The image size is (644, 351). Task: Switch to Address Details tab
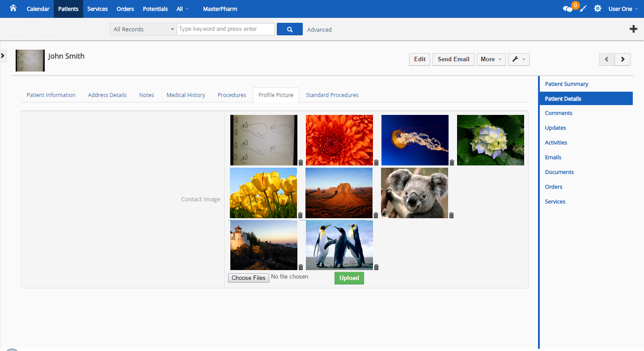(107, 95)
